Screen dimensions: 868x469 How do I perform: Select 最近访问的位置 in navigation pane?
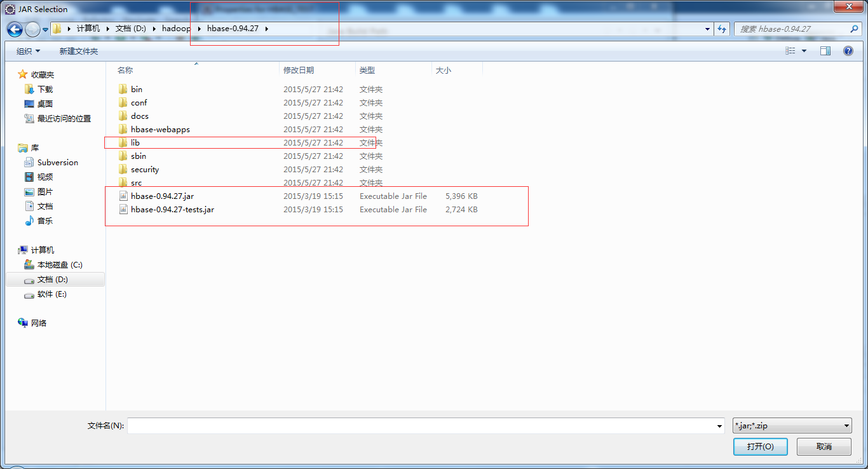(x=64, y=118)
